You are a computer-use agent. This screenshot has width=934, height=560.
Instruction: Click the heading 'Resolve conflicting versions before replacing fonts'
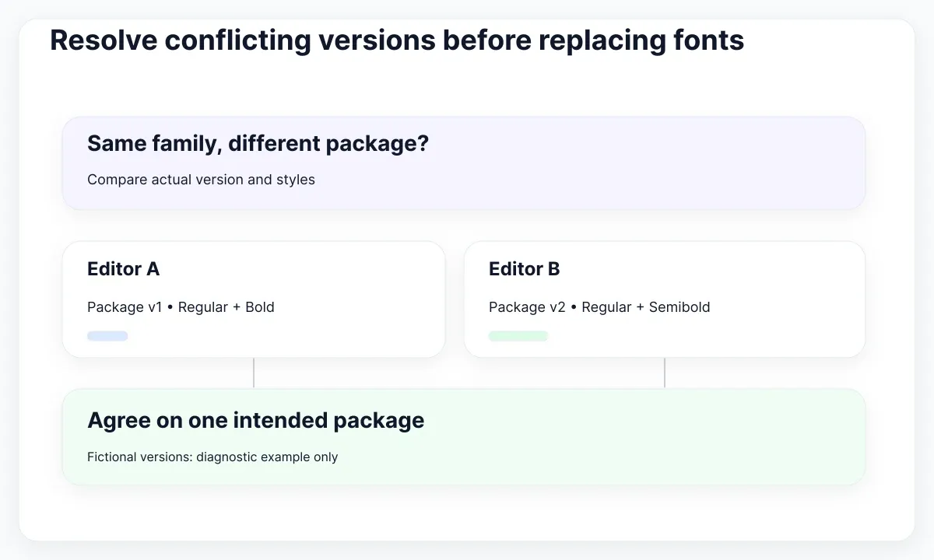(x=397, y=40)
